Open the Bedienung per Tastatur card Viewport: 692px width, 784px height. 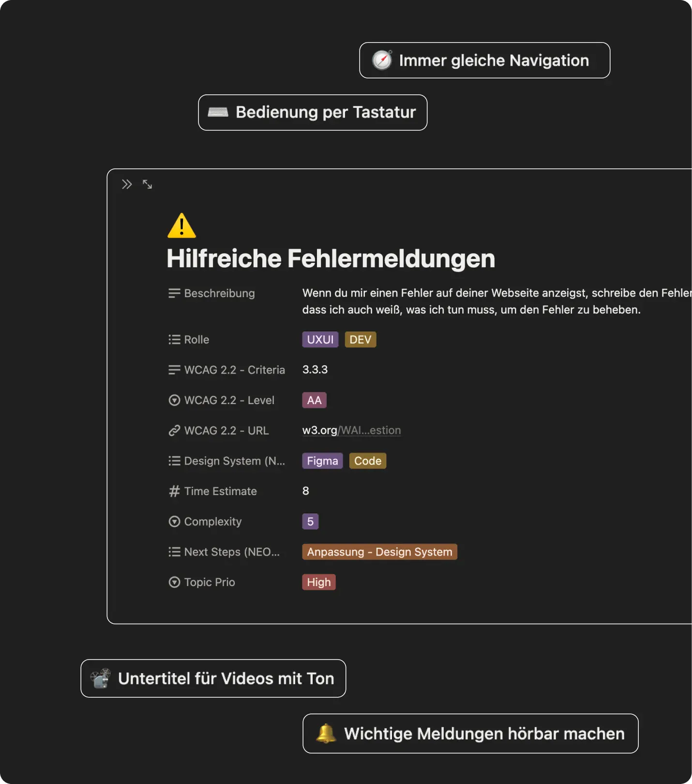coord(313,112)
